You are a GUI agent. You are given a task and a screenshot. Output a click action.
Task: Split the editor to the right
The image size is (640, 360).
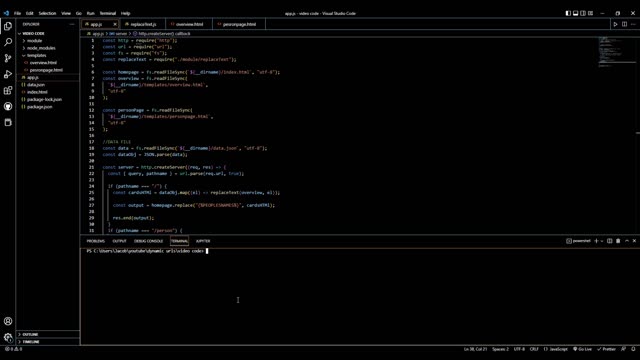pos(624,24)
